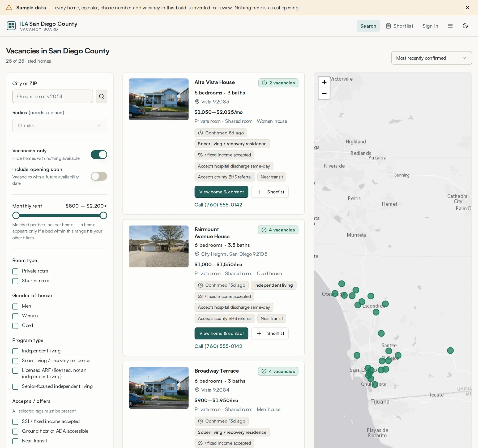Tick the Women gender checkbox

[15, 316]
